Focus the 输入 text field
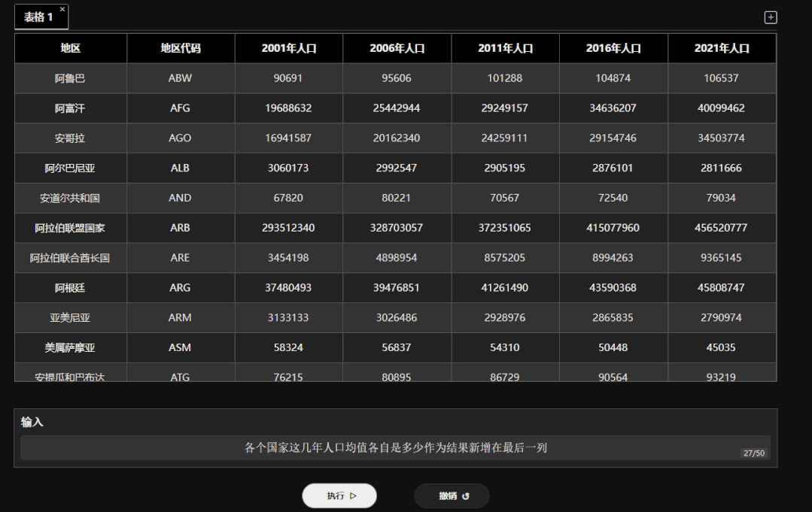This screenshot has width=812, height=512. coord(395,448)
